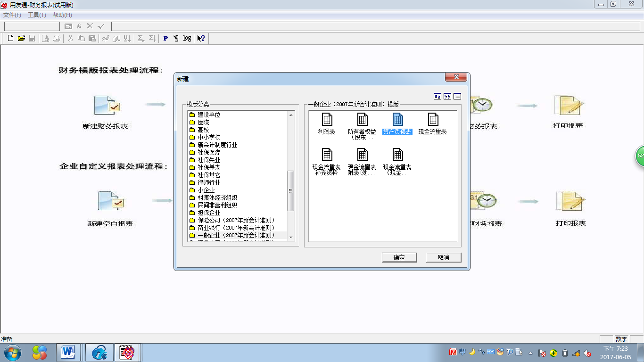This screenshot has height=362, width=644.
Task: Switch dialog to large icons view
Action: click(438, 96)
